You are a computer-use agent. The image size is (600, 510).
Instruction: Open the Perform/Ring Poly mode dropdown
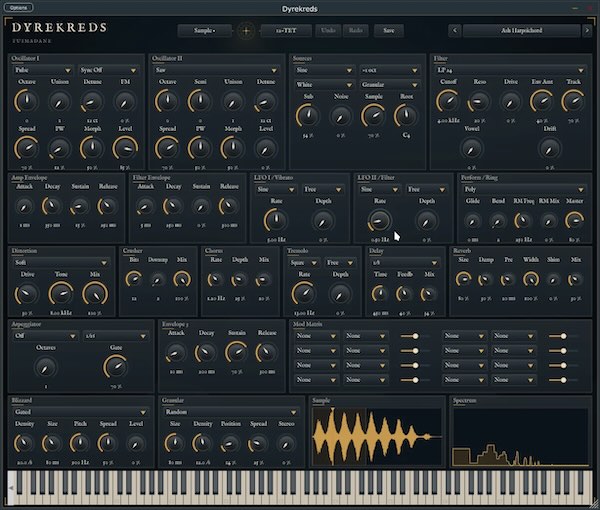tap(523, 189)
